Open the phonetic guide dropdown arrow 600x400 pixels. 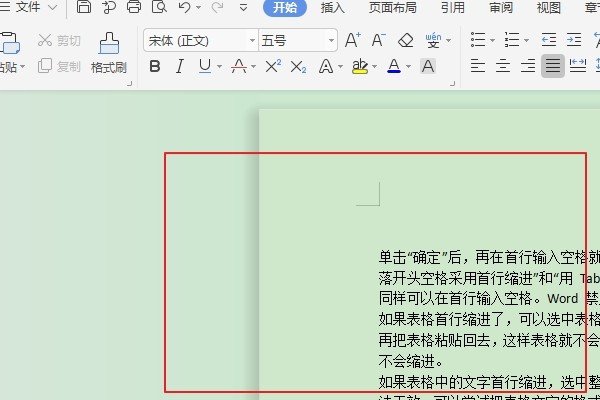click(x=448, y=40)
